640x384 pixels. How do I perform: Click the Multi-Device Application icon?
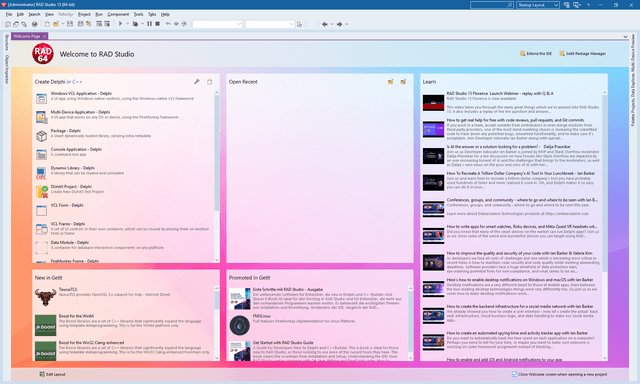pos(41,117)
